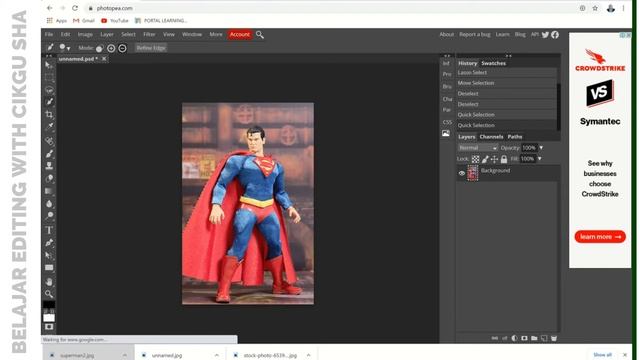Toggle lock all padlock icon
Screen dimensions: 640x360
[x=504, y=159]
